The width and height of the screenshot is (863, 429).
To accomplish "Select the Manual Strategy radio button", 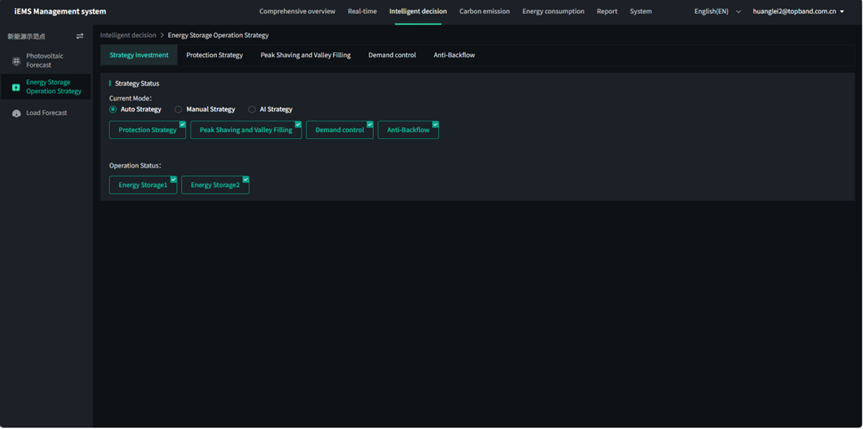I will point(178,109).
